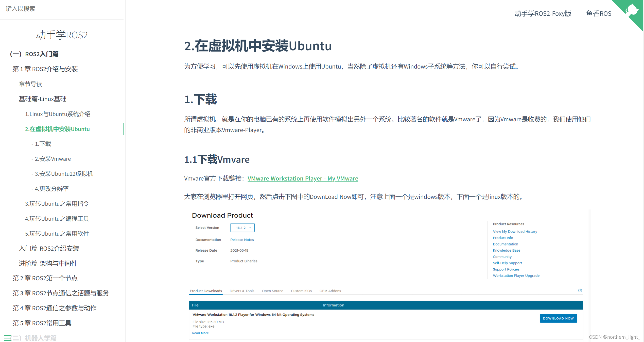644x342 pixels.
Task: Collapse 基础篇-Linux基础 section
Action: tap(42, 99)
